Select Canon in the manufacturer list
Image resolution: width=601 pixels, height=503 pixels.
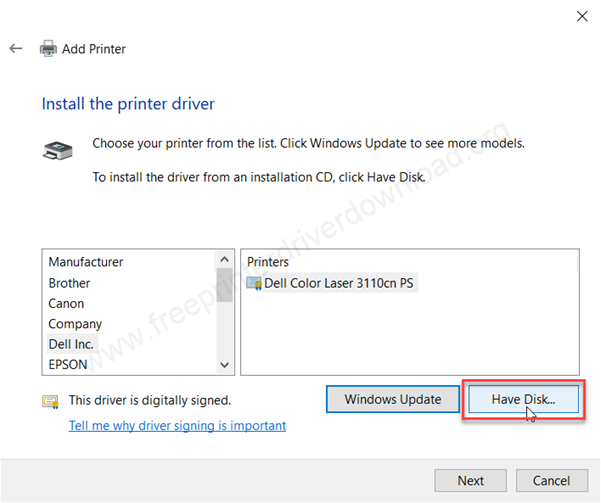(x=66, y=303)
